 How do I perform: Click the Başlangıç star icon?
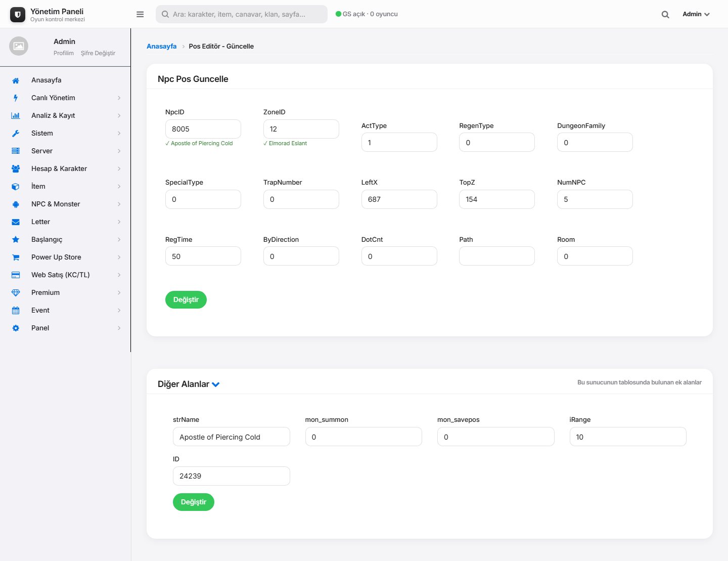tap(16, 240)
